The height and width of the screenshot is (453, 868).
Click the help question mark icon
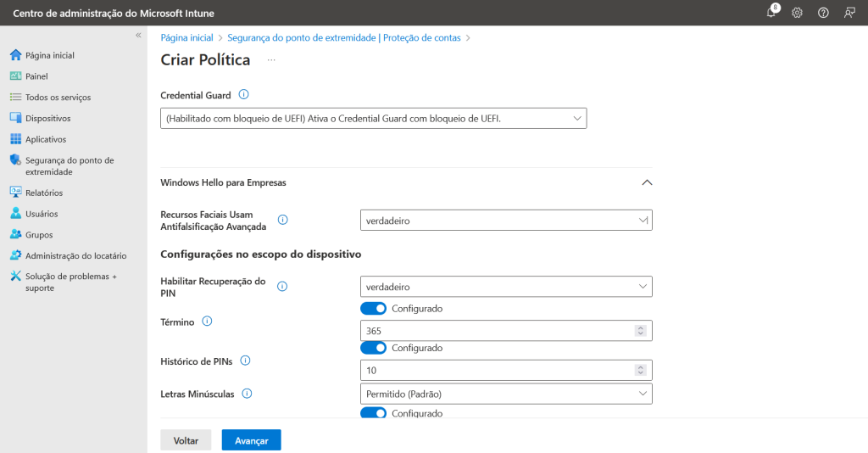click(823, 13)
